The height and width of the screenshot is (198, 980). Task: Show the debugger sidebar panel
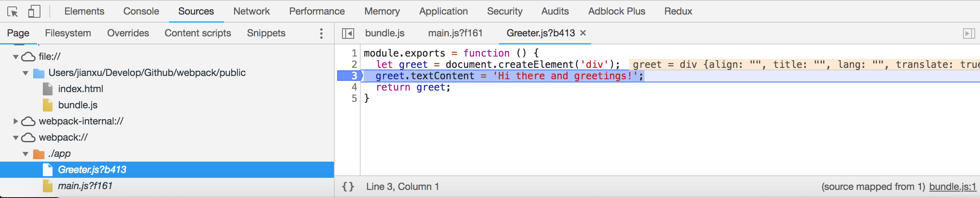click(969, 33)
